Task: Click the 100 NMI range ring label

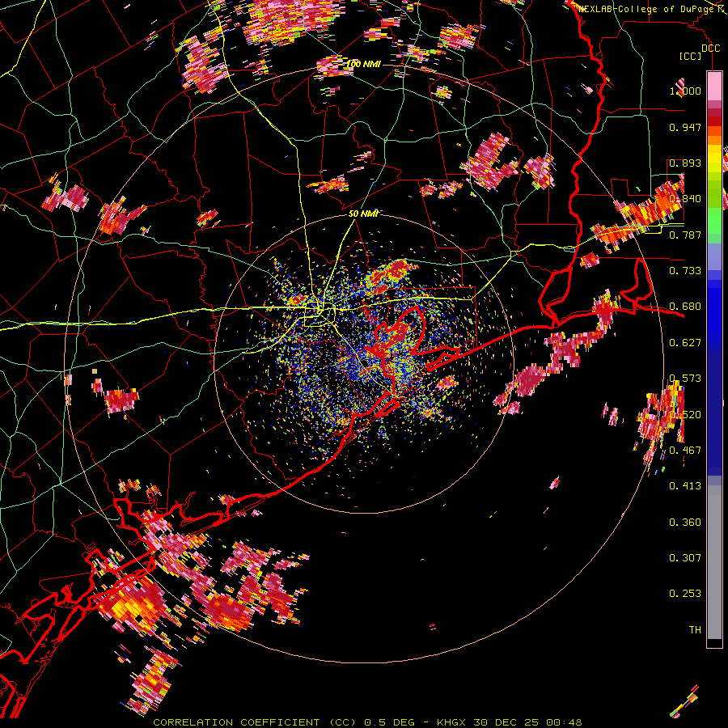Action: click(x=364, y=64)
